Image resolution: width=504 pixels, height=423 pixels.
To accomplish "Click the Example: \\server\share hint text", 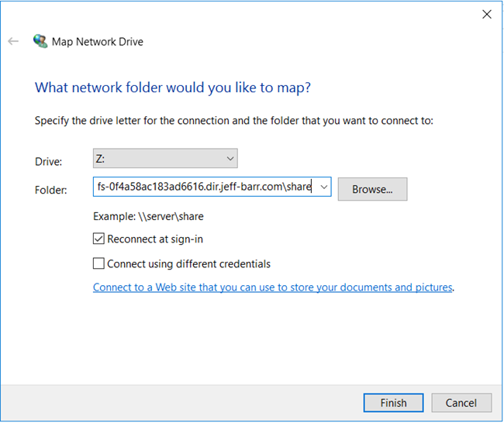I will tap(148, 216).
